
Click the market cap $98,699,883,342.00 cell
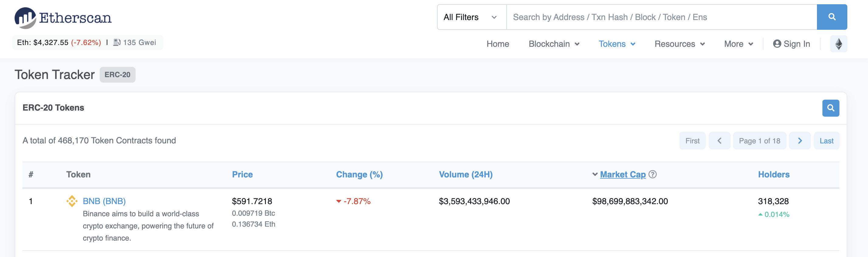tap(630, 201)
